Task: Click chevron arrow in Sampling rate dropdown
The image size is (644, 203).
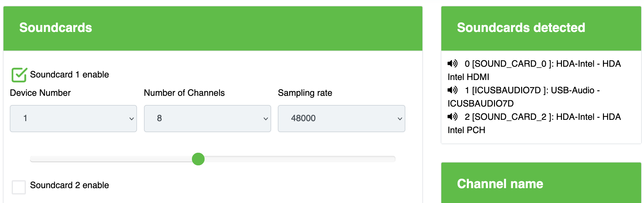Action: (x=400, y=119)
